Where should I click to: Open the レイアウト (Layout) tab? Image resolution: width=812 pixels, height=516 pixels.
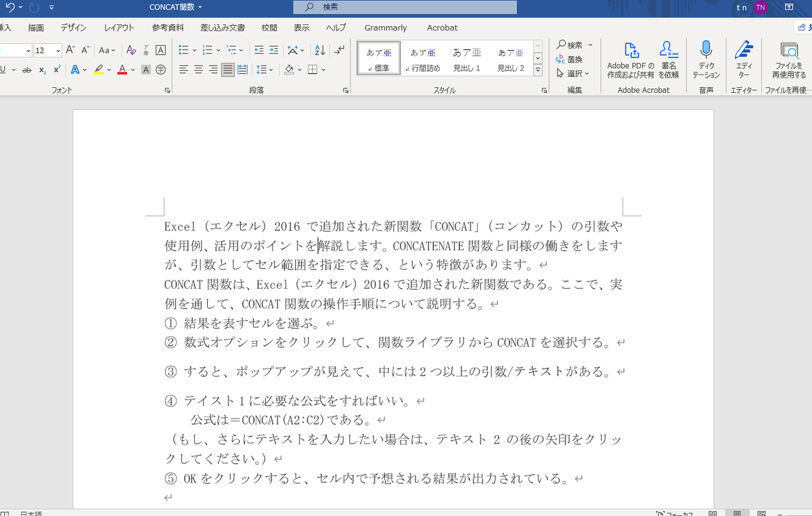[119, 28]
